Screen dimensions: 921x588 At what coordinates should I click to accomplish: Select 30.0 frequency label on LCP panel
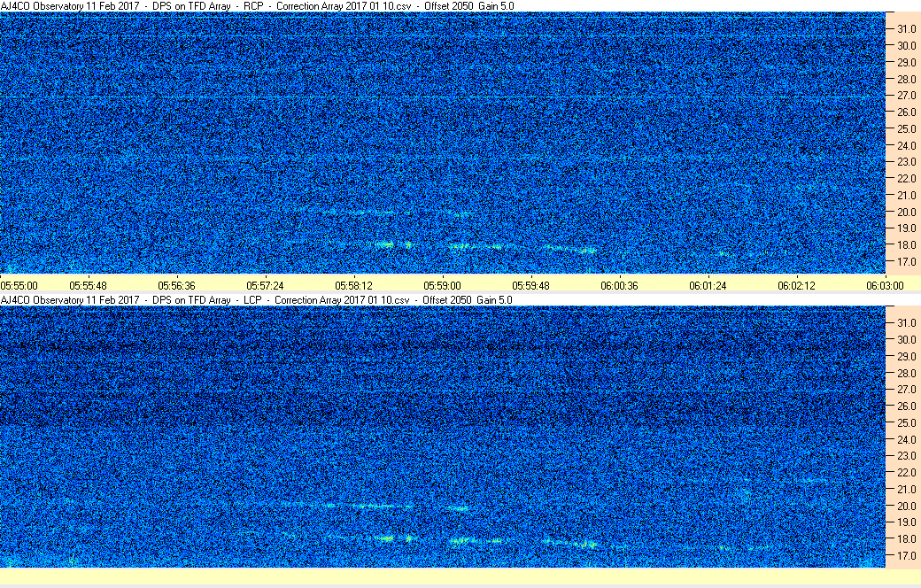coord(906,339)
